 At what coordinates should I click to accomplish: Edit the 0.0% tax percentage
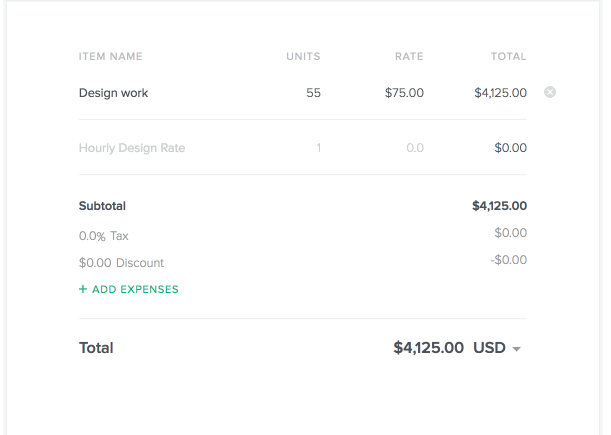[92, 236]
